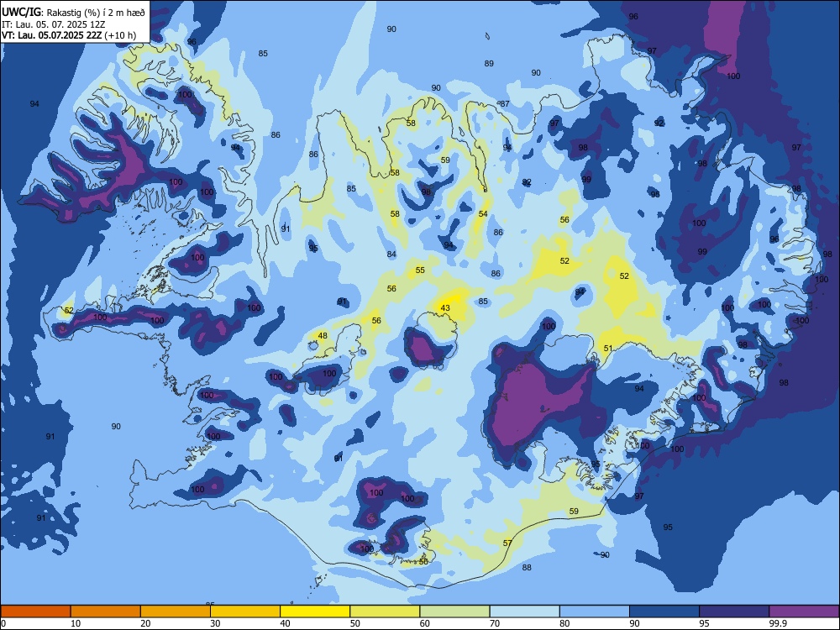Click the 84 humidity value on the map

click(391, 254)
